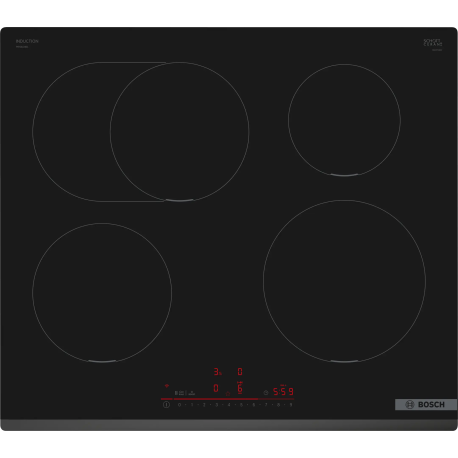Tap the small icons beside the Wi-Fi symbol
This screenshot has height=458, width=458.
point(185,393)
